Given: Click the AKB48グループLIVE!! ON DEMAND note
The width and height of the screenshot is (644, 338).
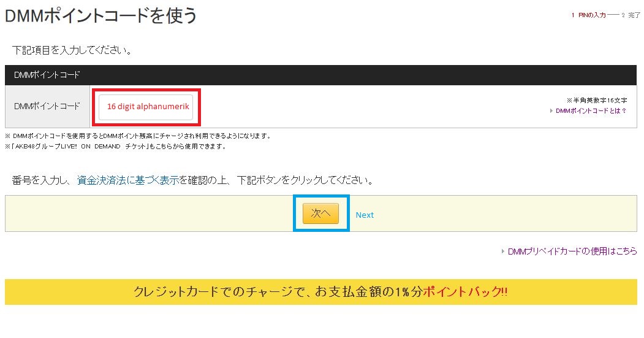Looking at the screenshot, I should pos(116,147).
